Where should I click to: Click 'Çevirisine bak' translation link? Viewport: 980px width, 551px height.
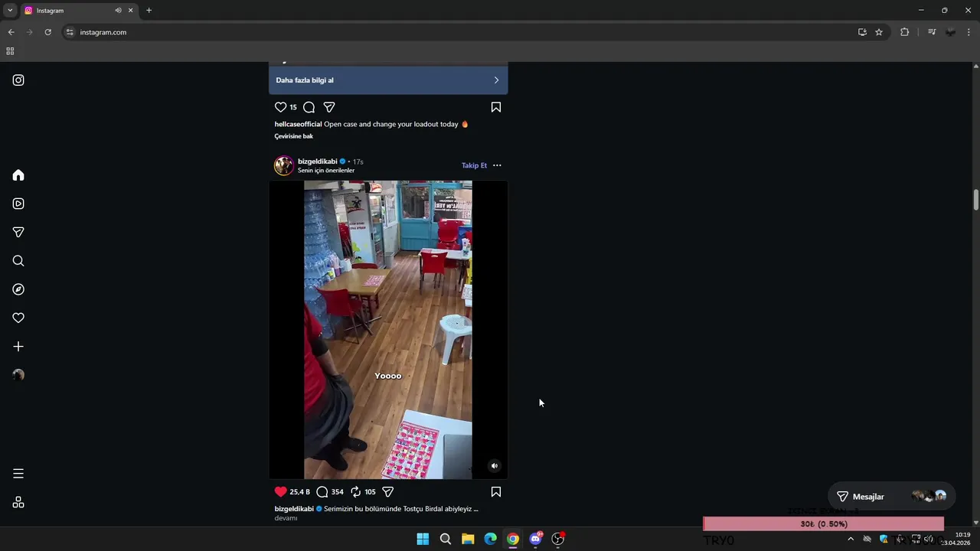click(x=294, y=136)
